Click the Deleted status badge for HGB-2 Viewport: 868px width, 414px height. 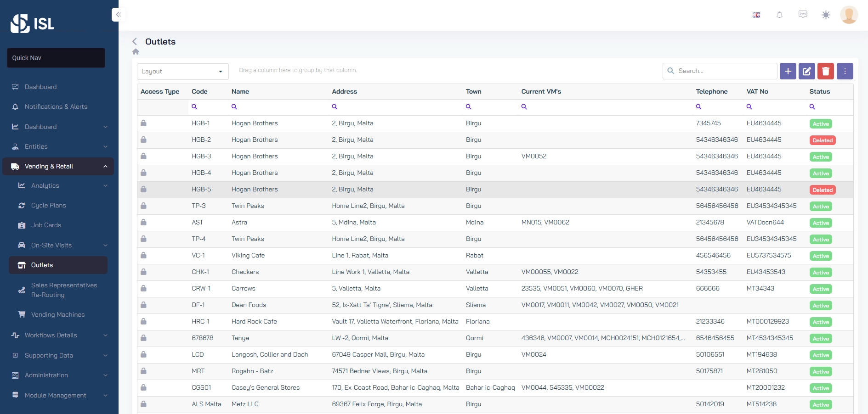822,140
